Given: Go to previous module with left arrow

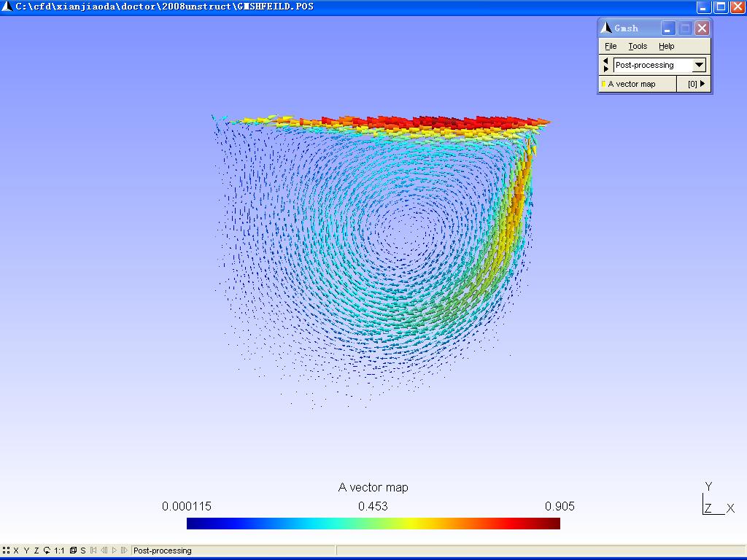Looking at the screenshot, I should pos(605,61).
